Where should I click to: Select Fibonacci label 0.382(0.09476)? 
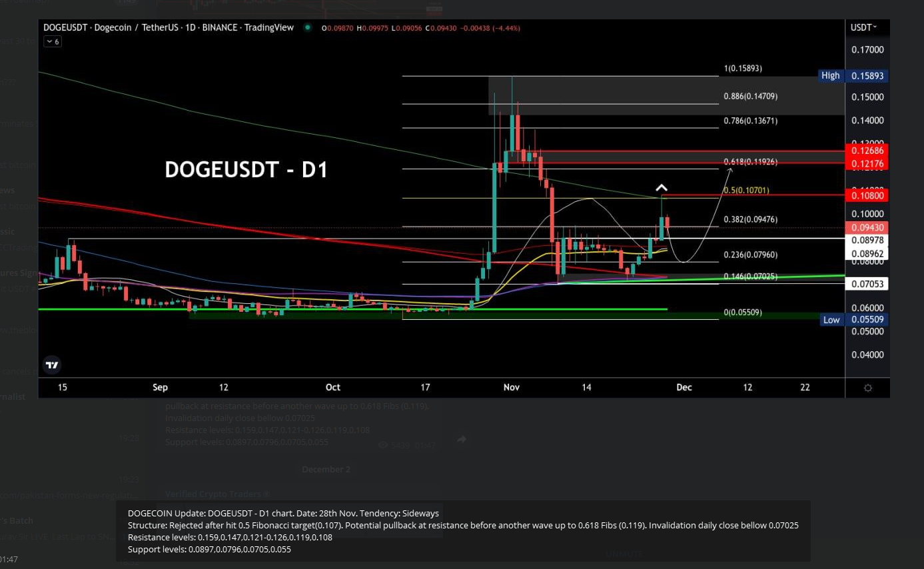(x=750, y=219)
